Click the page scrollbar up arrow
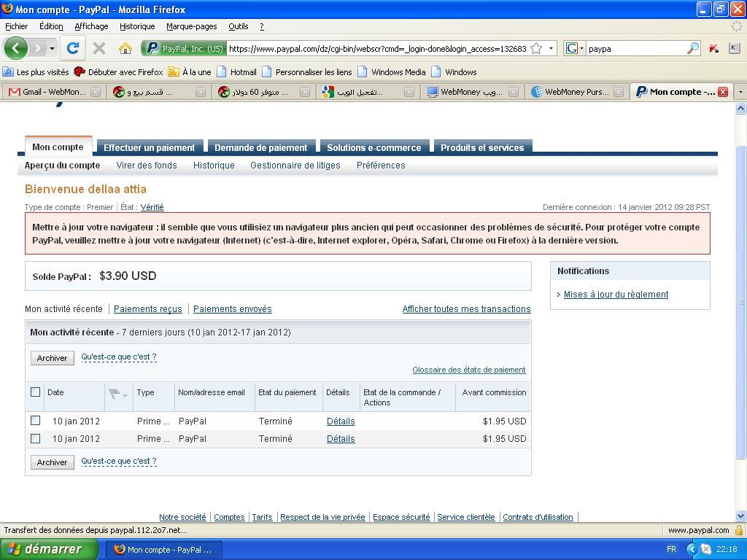747x560 pixels. [x=741, y=109]
